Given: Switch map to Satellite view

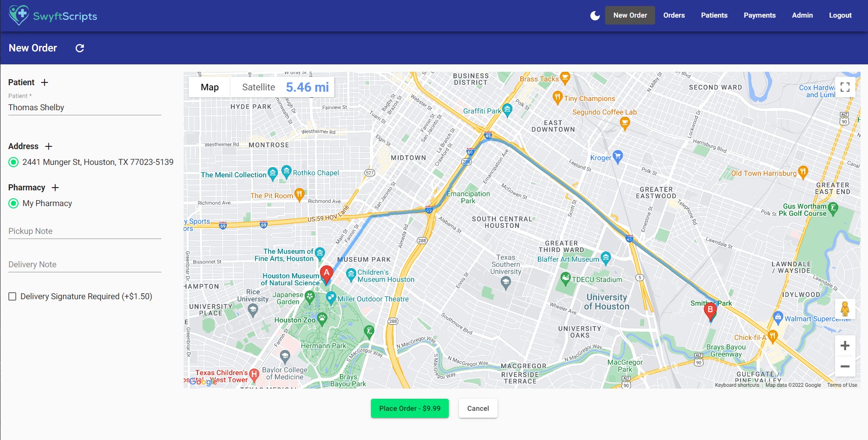Looking at the screenshot, I should click(258, 87).
